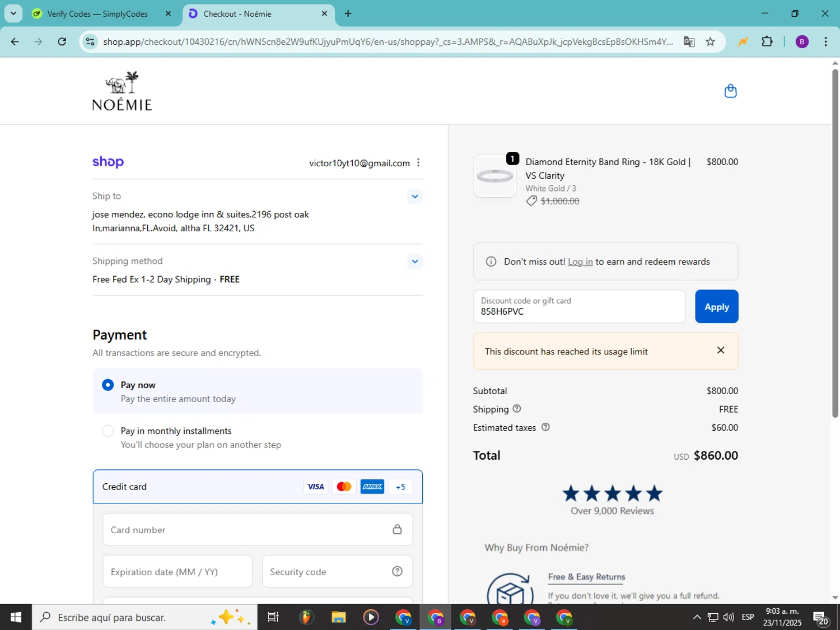
Task: Bookmark this page with the star icon
Action: [x=710, y=41]
